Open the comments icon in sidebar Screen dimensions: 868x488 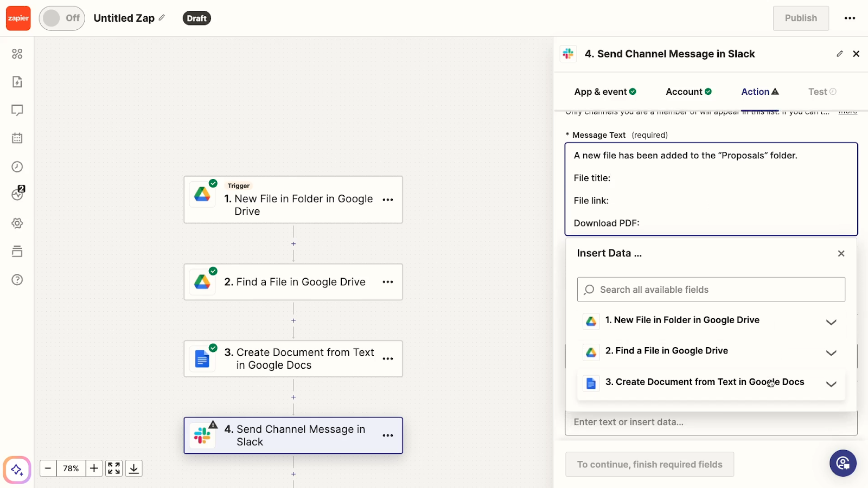coord(17,110)
